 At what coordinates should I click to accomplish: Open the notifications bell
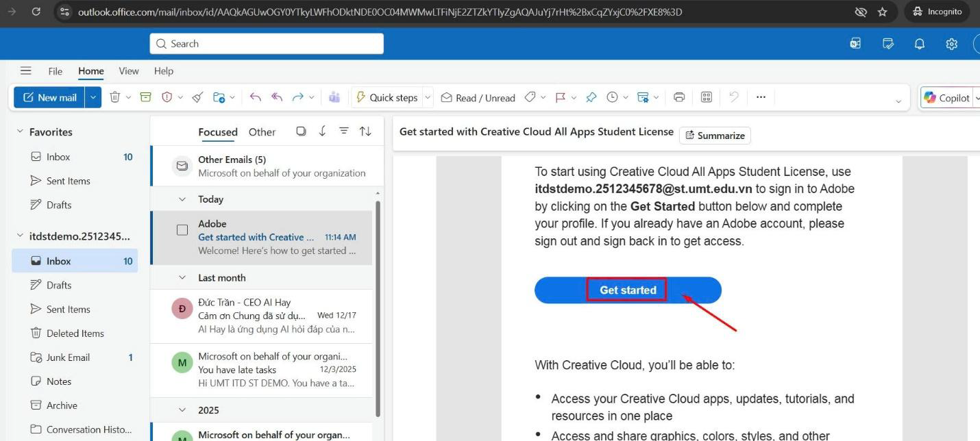click(920, 44)
